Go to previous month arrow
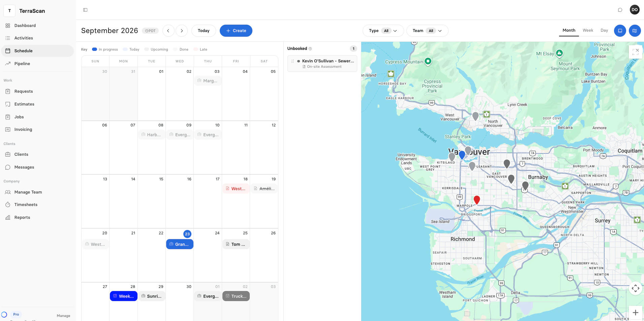Screen dimensions: 644x321 [x=168, y=31]
